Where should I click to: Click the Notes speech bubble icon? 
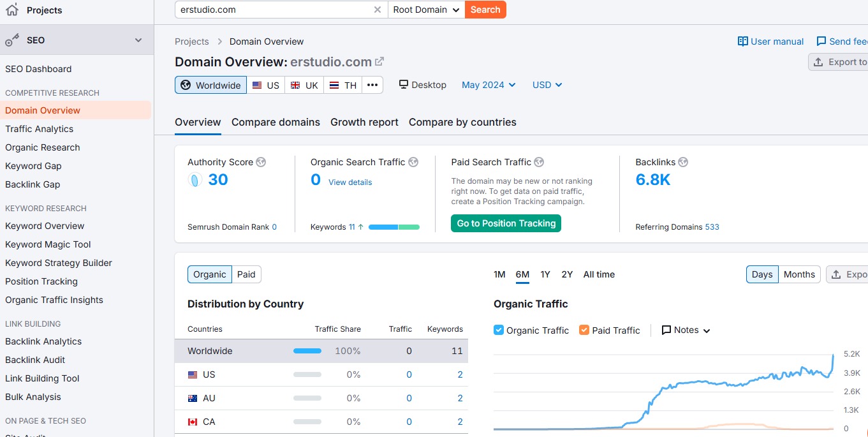click(666, 330)
